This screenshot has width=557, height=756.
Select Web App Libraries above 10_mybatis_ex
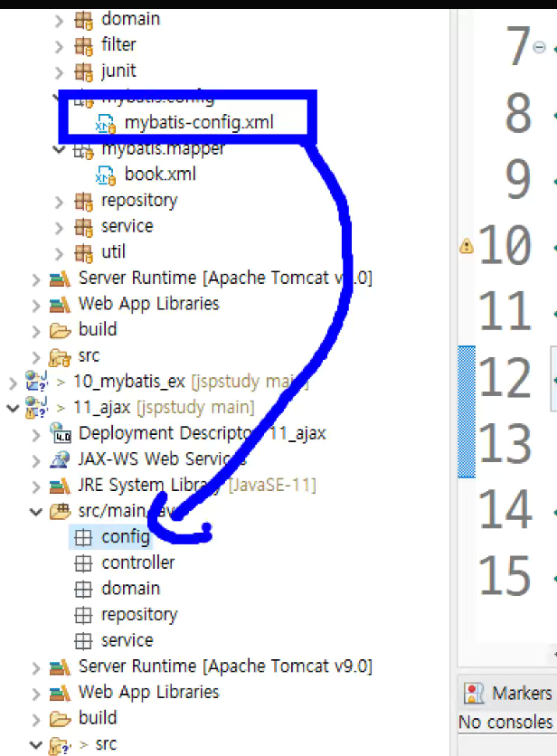coord(148,304)
